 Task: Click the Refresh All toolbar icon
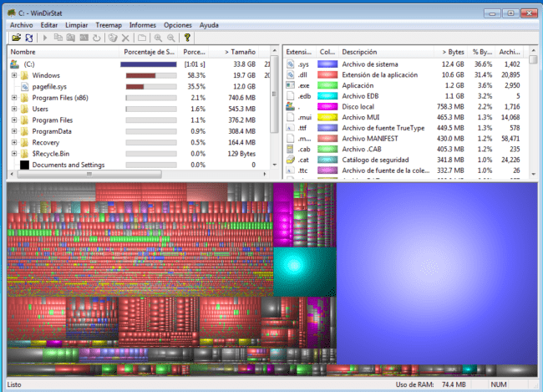28,38
